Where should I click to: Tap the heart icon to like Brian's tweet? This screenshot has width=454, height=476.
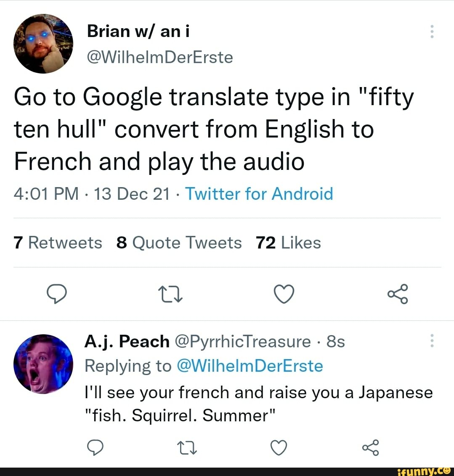coord(284,294)
